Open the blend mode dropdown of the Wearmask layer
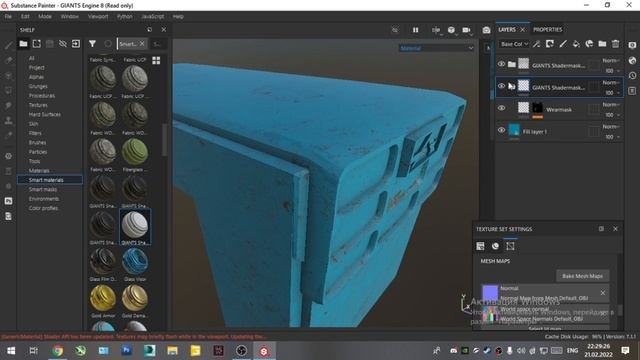640x360 pixels. point(611,104)
